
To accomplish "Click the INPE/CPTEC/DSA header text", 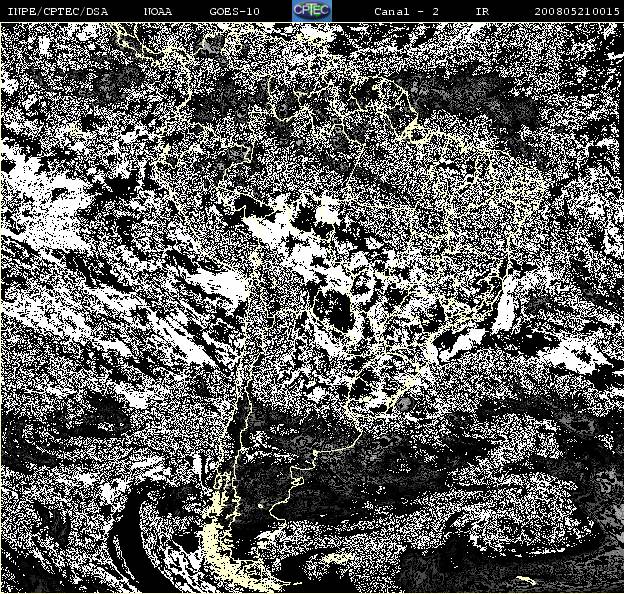I will [x=58, y=11].
